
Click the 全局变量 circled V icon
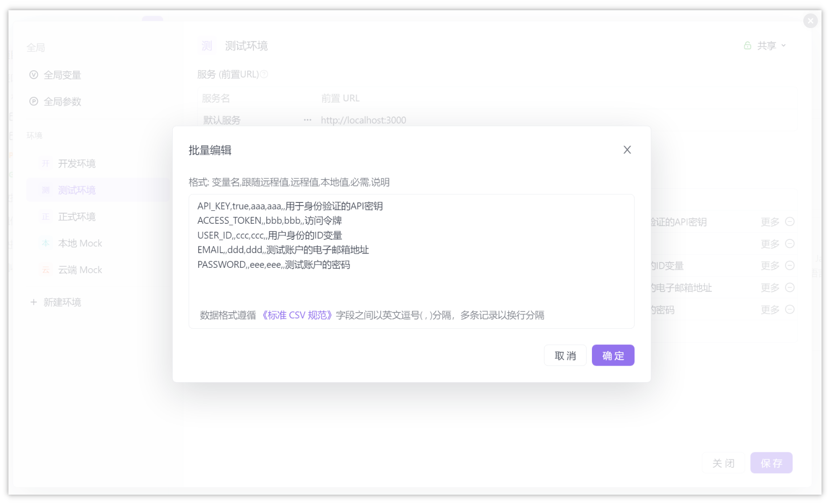tap(33, 75)
